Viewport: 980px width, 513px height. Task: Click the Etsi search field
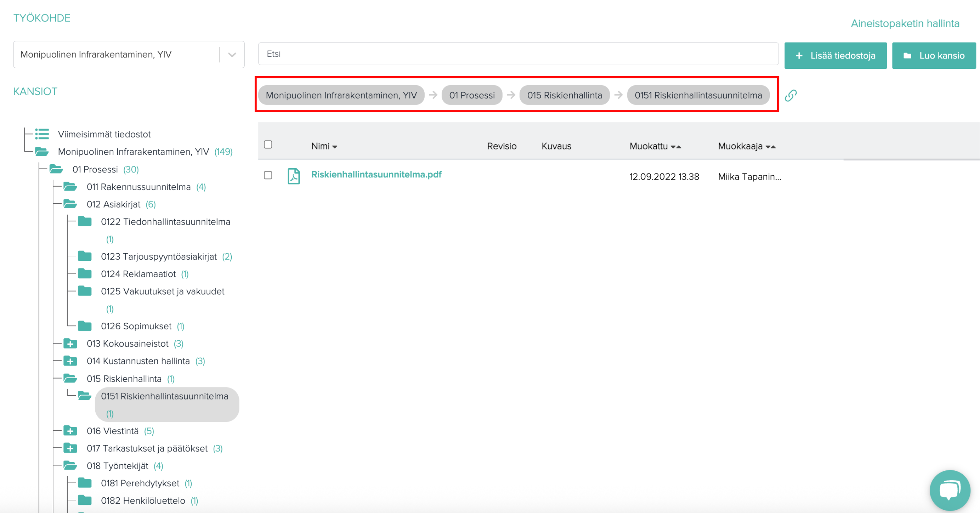tap(518, 54)
